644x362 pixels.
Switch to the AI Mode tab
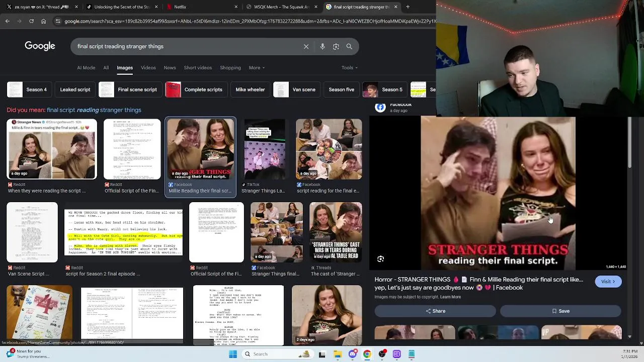point(86,68)
